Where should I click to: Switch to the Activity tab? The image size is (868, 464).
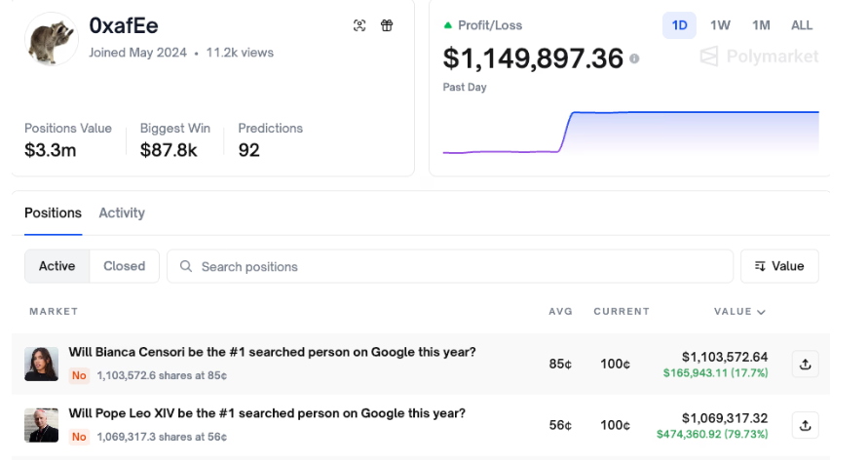[x=122, y=213]
